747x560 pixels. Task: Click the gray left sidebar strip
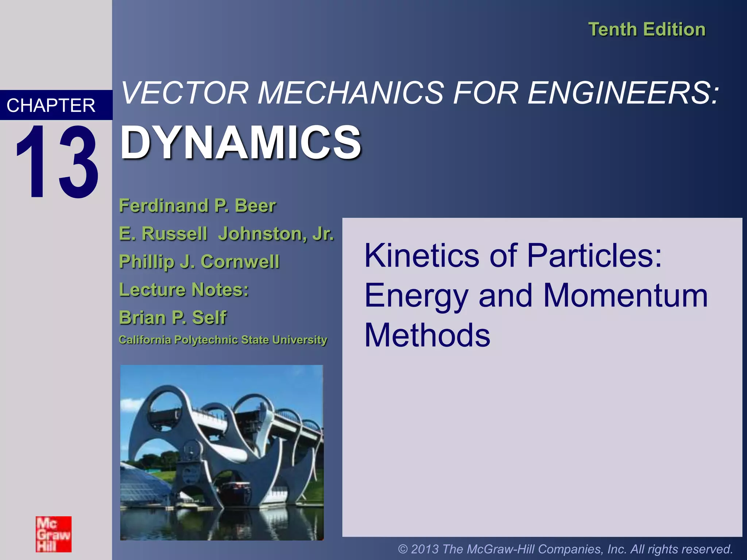[x=55, y=346]
